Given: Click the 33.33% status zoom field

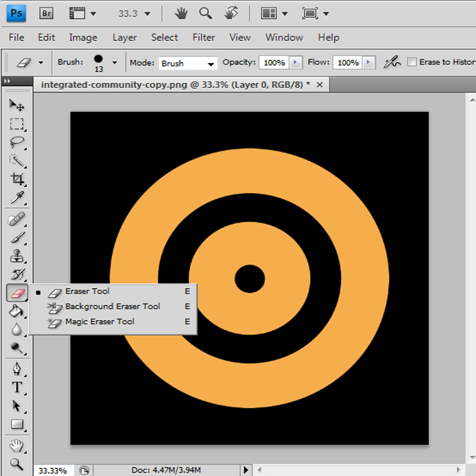Looking at the screenshot, I should point(53,471).
